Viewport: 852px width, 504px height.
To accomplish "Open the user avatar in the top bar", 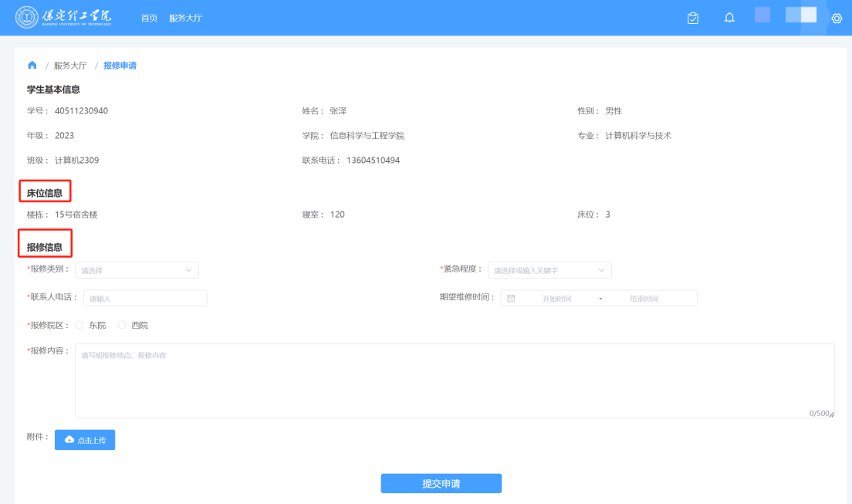I will (x=762, y=15).
